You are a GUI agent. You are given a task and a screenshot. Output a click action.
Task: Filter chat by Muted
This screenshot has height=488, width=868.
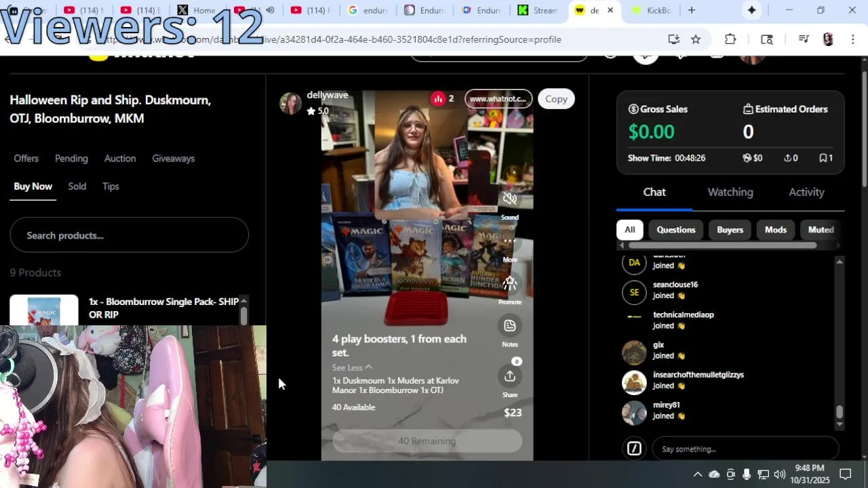(821, 230)
